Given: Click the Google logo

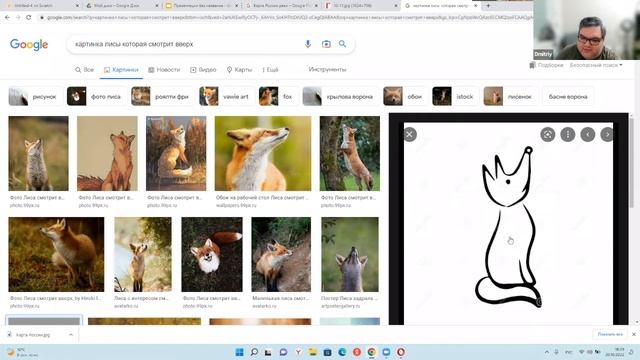Looking at the screenshot, I should coord(29,44).
